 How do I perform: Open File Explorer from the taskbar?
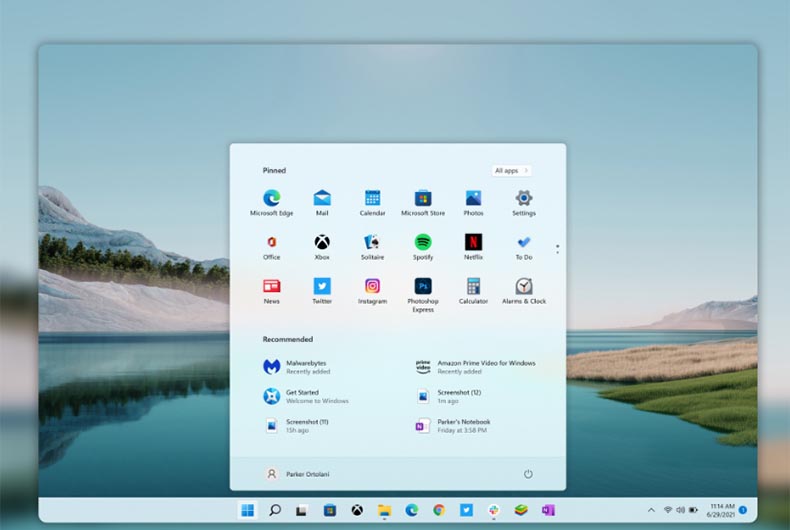(x=384, y=510)
